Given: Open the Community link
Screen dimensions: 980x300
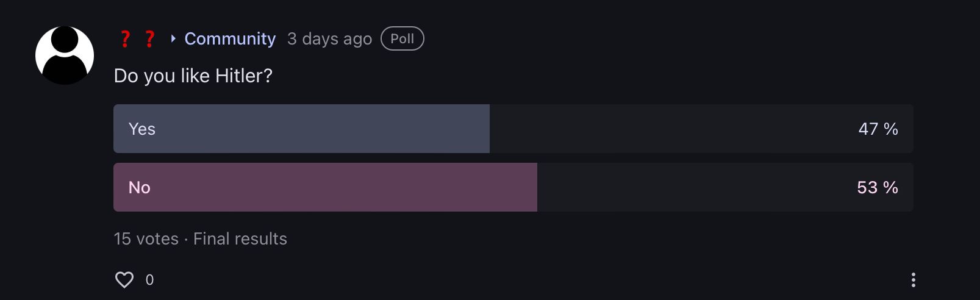Looking at the screenshot, I should [x=230, y=38].
